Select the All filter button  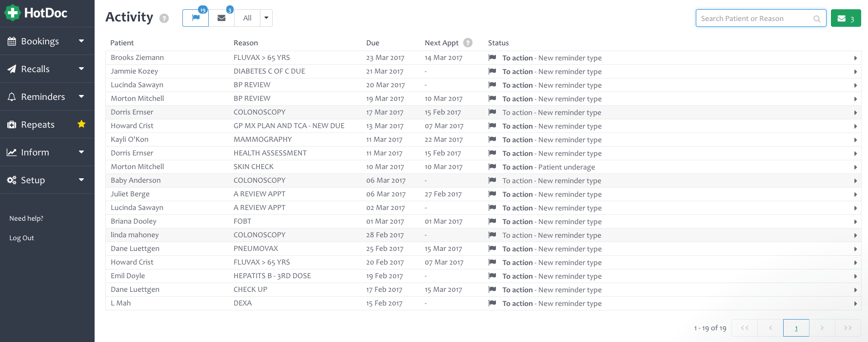247,18
